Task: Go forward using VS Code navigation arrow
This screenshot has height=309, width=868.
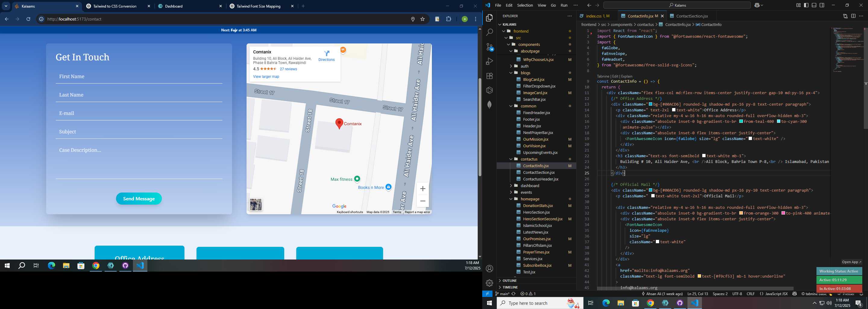Action: (x=597, y=5)
